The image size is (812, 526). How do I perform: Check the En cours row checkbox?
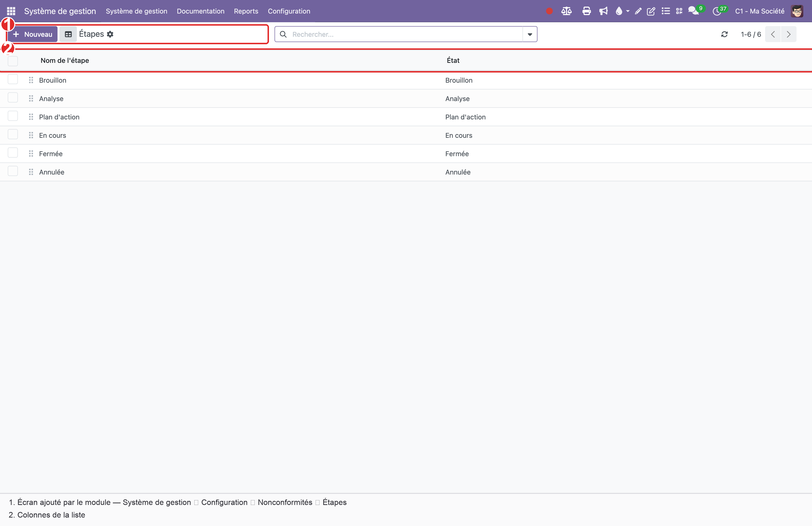[13, 134]
